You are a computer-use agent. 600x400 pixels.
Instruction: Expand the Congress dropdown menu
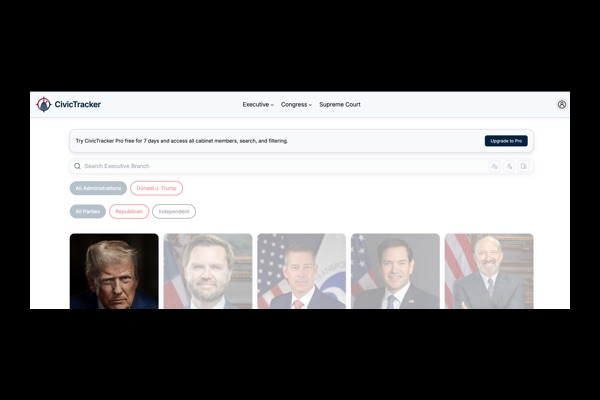point(296,104)
